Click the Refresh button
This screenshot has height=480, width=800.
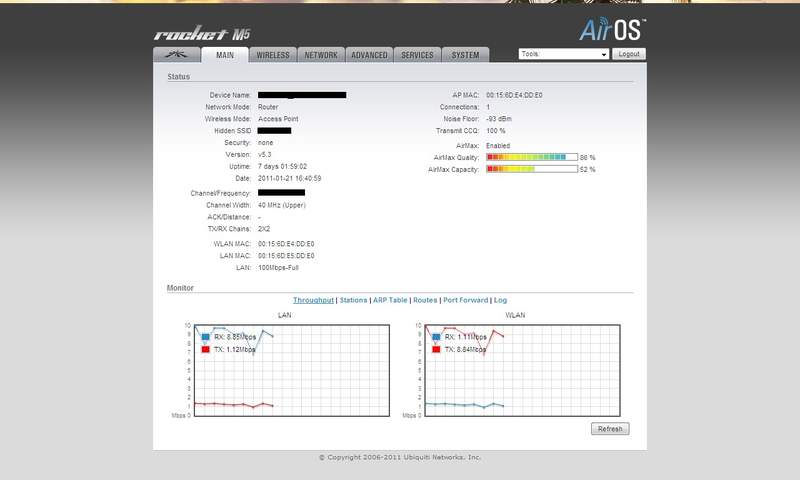coord(610,429)
